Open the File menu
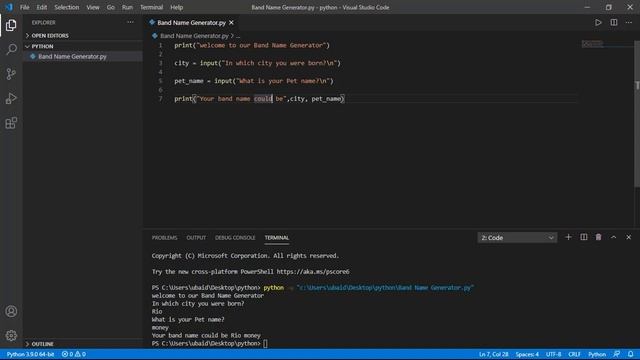This screenshot has height=360, width=640. (24, 7)
